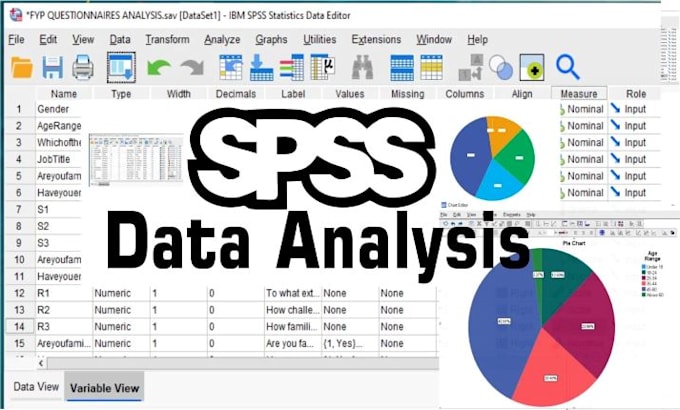Open Measure dropdown for Gender row
Viewport: 680px width, 410px height.
click(582, 109)
